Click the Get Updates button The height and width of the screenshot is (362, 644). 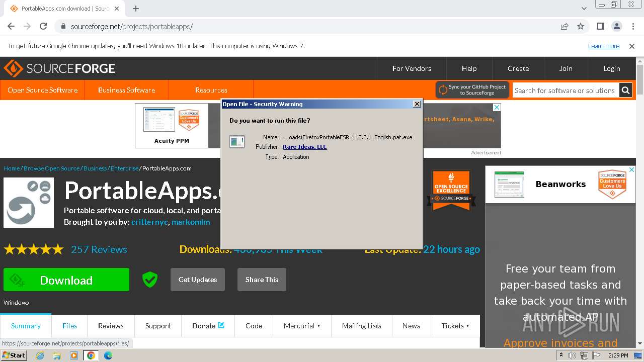198,280
